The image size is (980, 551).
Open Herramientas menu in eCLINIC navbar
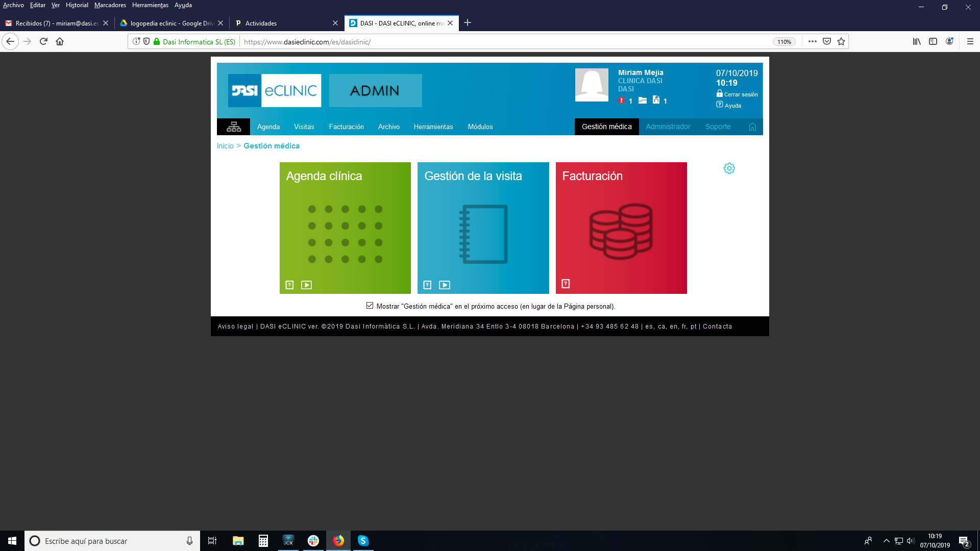point(433,127)
